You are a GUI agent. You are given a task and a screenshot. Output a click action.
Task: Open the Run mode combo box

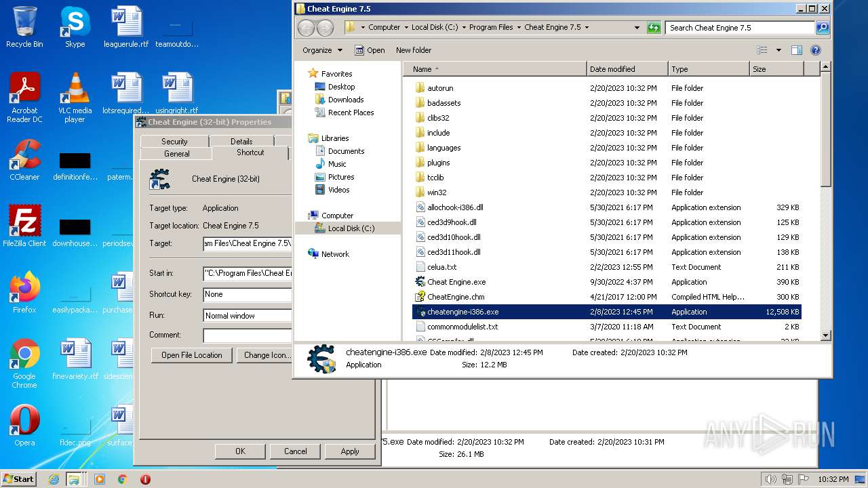pos(248,316)
